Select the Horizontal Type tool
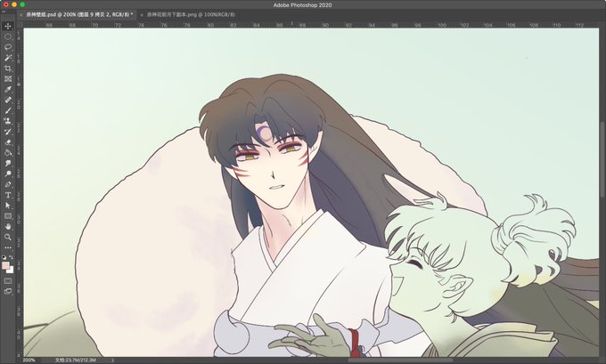The width and height of the screenshot is (606, 364). (8, 195)
